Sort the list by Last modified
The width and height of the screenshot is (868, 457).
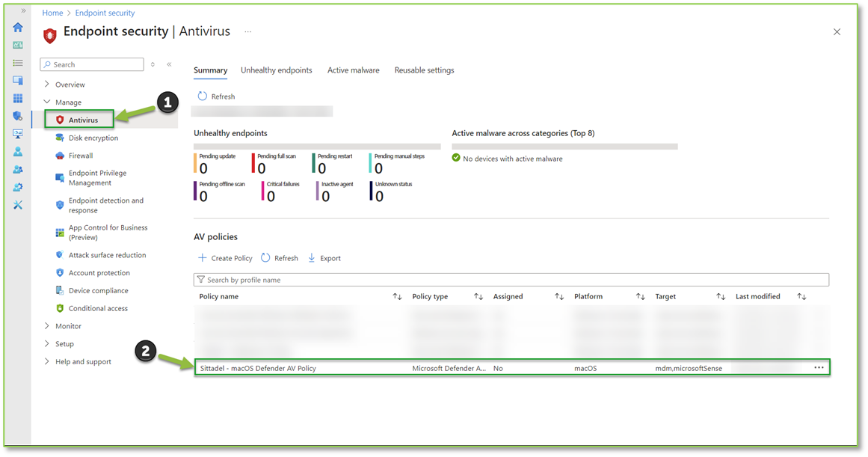point(757,296)
